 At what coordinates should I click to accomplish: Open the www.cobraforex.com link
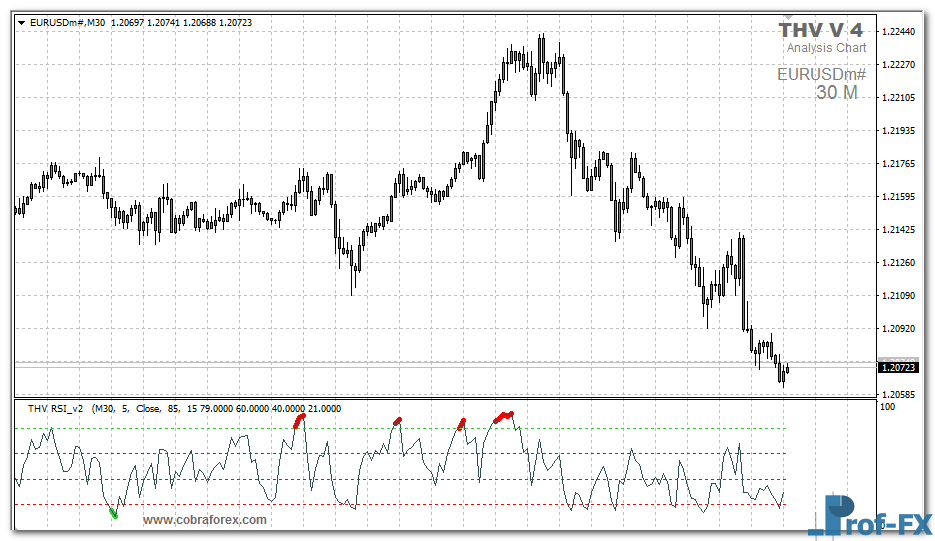pyautogui.click(x=205, y=520)
